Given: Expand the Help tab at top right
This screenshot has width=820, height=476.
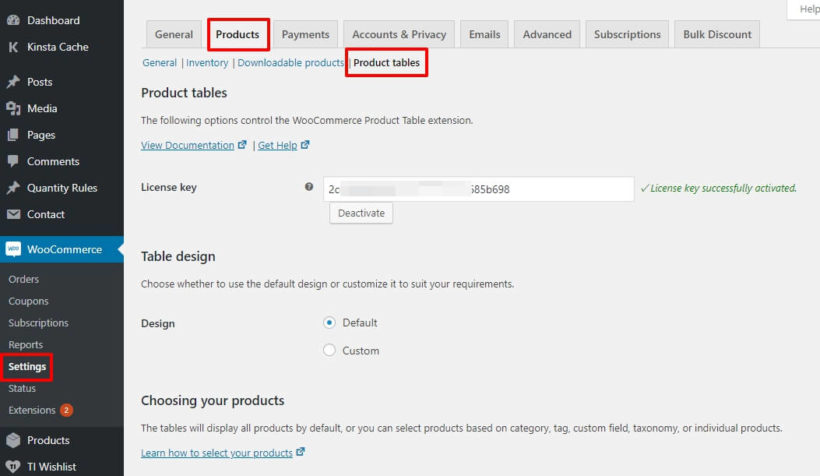Looking at the screenshot, I should [x=805, y=9].
